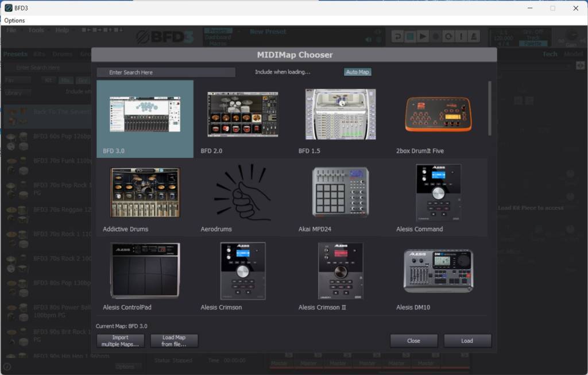Click the undo arrow in the transport bar
The image size is (588, 375).
pos(398,36)
